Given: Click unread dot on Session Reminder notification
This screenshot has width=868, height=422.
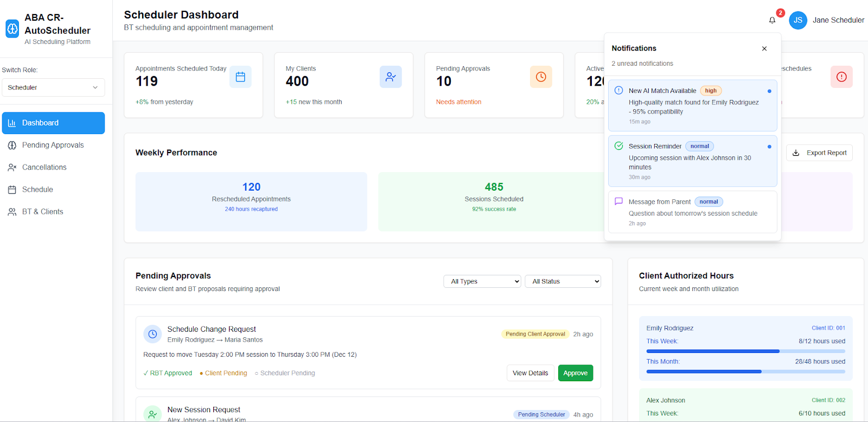Looking at the screenshot, I should 769,147.
